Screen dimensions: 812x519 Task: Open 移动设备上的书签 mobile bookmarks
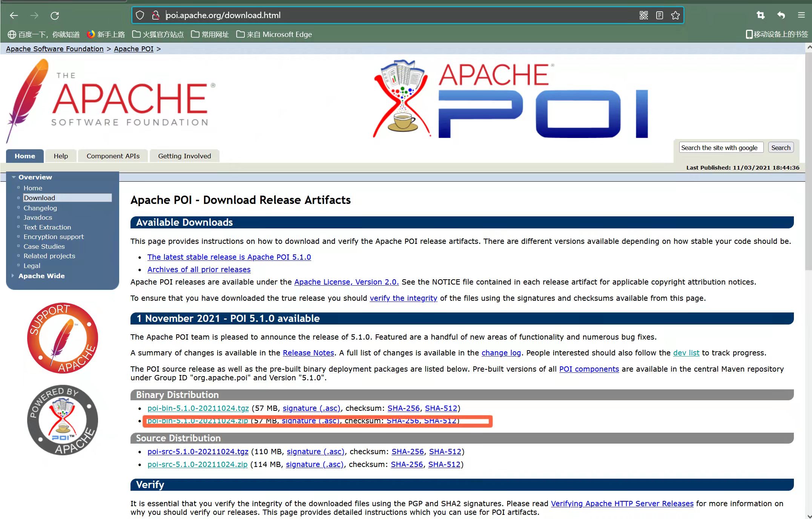pos(777,34)
